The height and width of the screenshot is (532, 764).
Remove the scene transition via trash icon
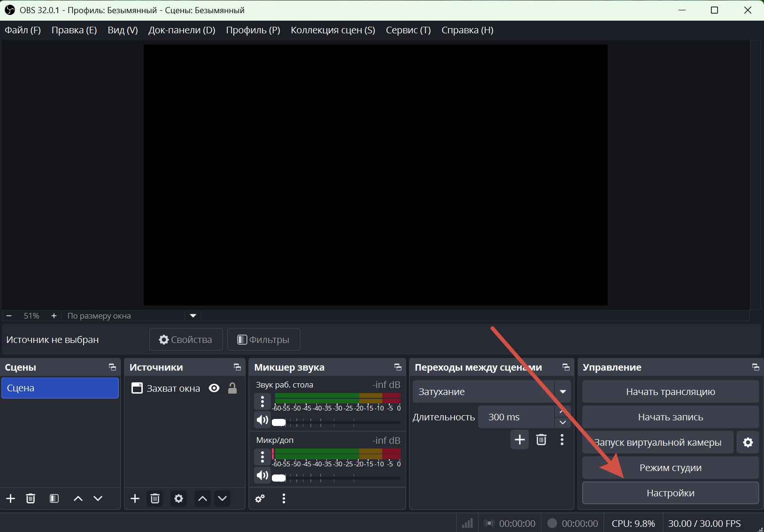(x=541, y=440)
